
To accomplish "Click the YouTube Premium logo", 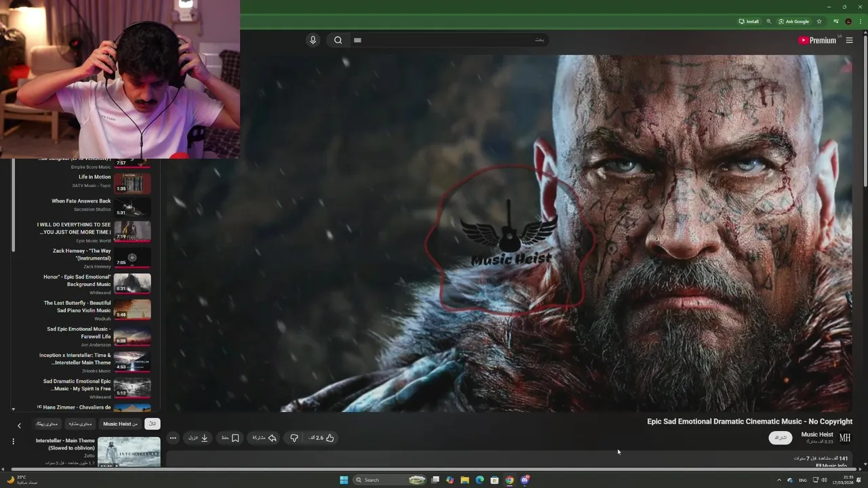I will tap(817, 40).
